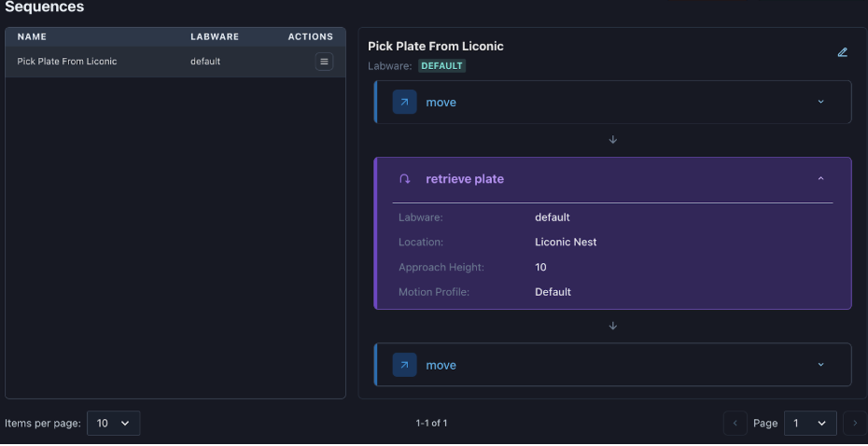Sort by the LABWARE column header

[x=215, y=37]
